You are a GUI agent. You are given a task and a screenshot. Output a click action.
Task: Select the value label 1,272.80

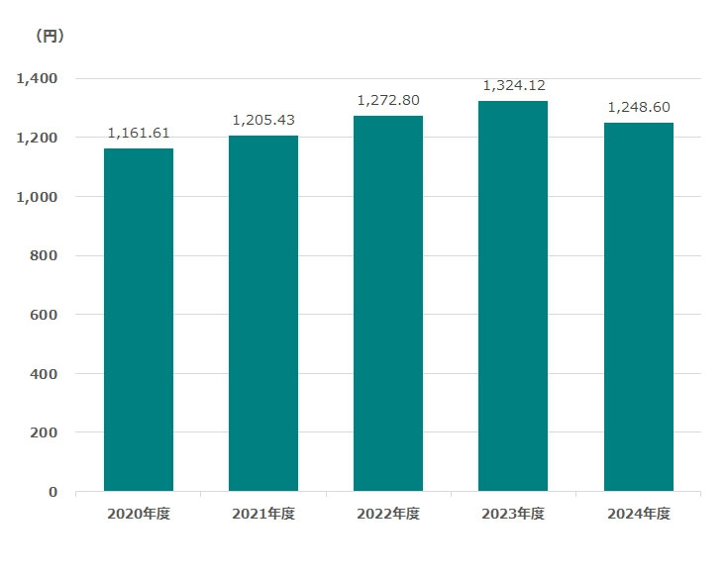coord(388,100)
